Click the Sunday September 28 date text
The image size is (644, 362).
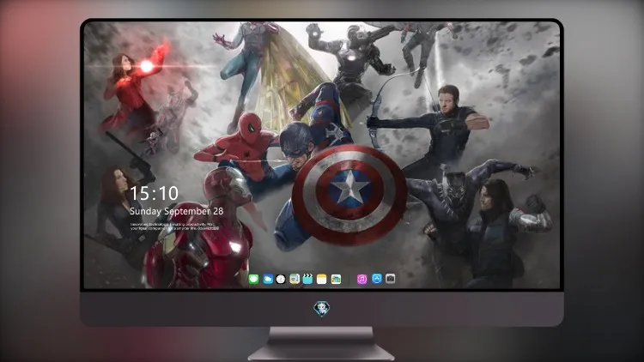[177, 211]
